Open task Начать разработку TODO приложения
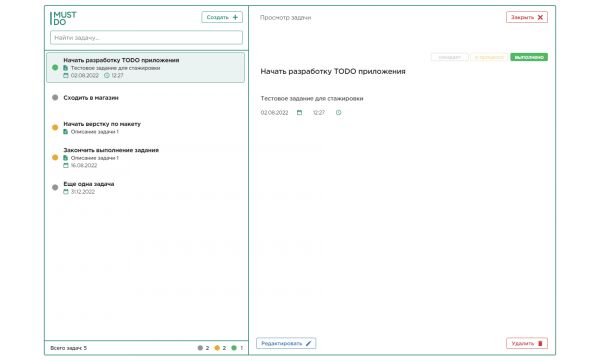Viewport: 600px width, 361px height. click(x=145, y=67)
